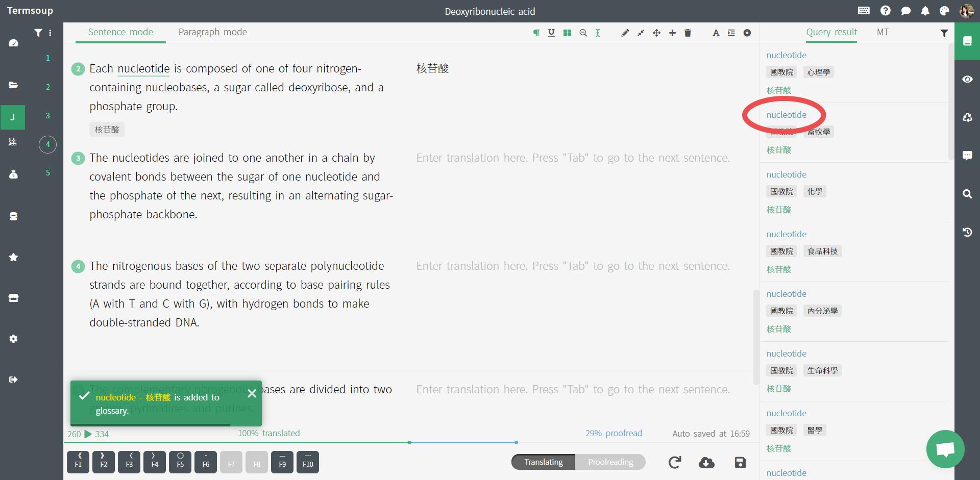Click the F9 shortcut button

tap(282, 462)
